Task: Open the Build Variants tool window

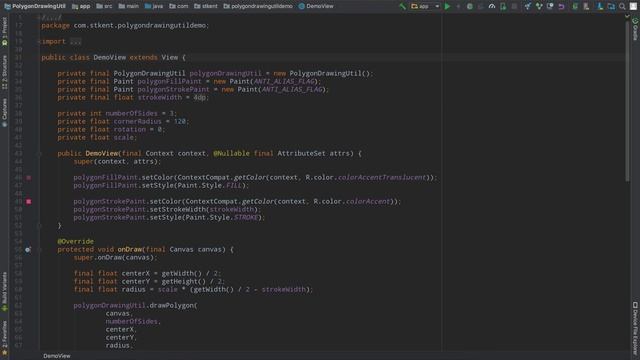Action: click(4, 292)
